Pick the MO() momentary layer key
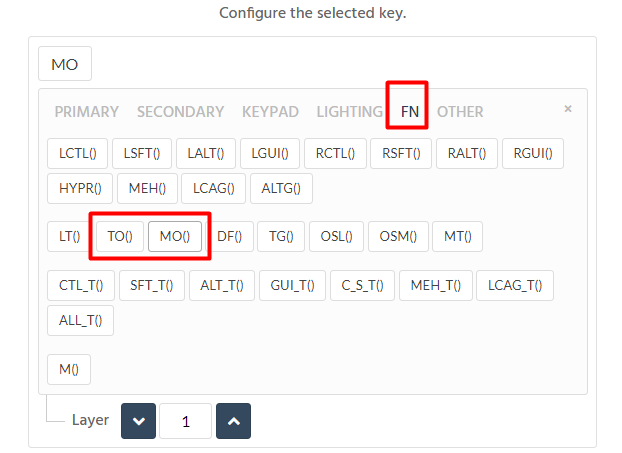The height and width of the screenshot is (453, 622). (x=175, y=236)
